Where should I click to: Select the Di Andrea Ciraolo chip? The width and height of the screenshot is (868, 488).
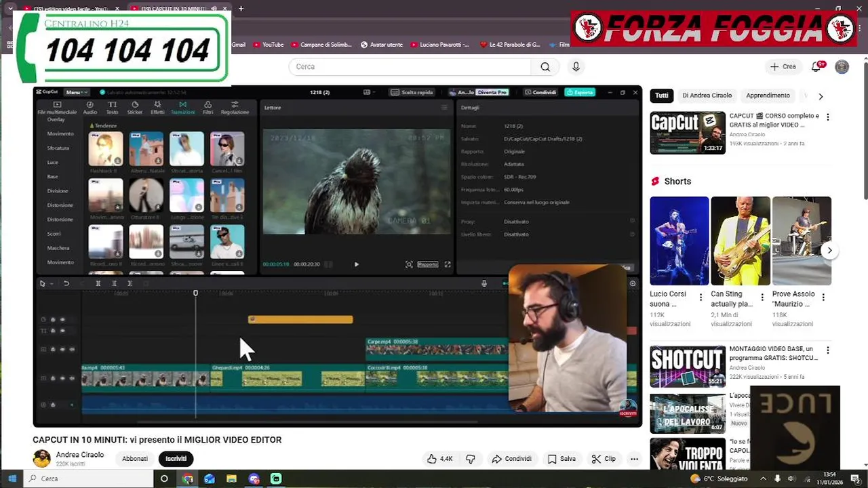[707, 96]
